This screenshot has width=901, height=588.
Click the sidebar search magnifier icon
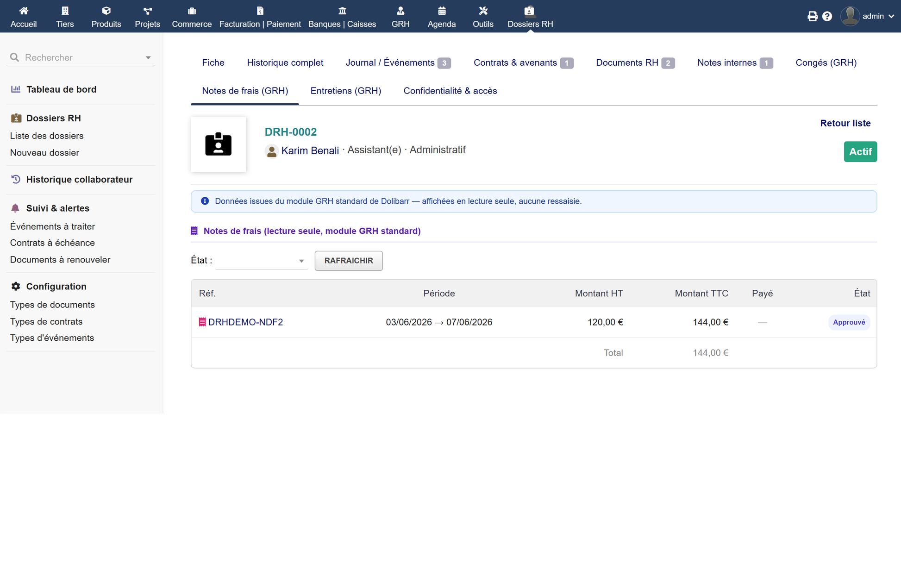point(14,57)
